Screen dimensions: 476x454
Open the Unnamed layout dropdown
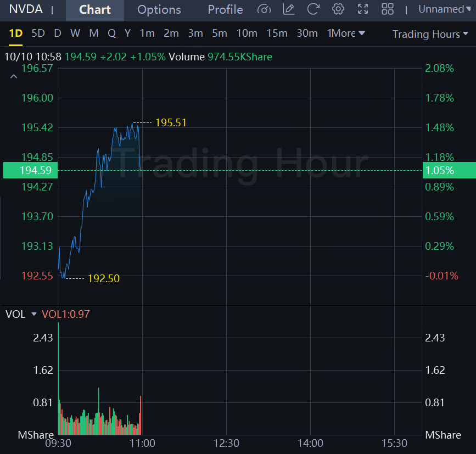point(444,9)
